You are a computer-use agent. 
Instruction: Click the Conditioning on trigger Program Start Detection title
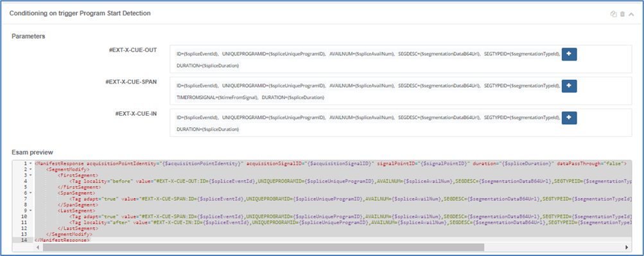[80, 14]
